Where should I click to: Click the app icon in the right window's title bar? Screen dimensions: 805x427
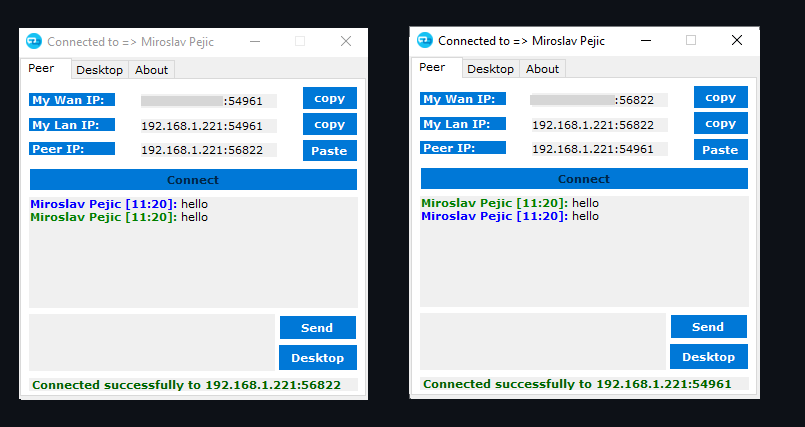pyautogui.click(x=424, y=41)
